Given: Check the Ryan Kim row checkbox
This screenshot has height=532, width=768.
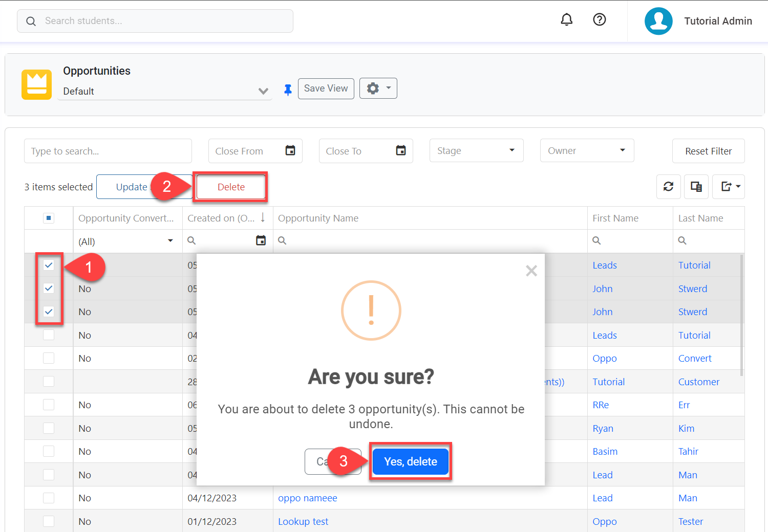Looking at the screenshot, I should coord(49,428).
